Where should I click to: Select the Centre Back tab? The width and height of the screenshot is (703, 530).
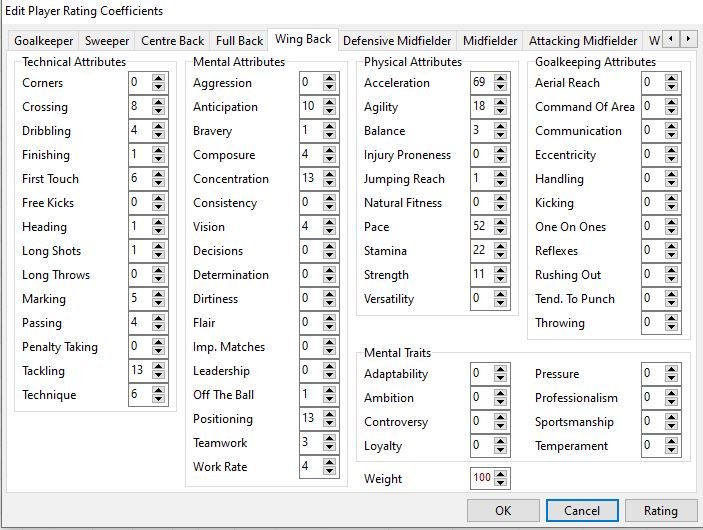coord(172,41)
